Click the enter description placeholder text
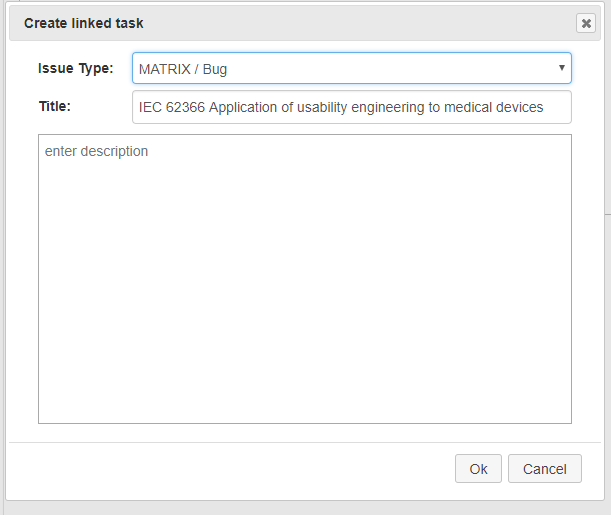The width and height of the screenshot is (611, 515). [96, 151]
